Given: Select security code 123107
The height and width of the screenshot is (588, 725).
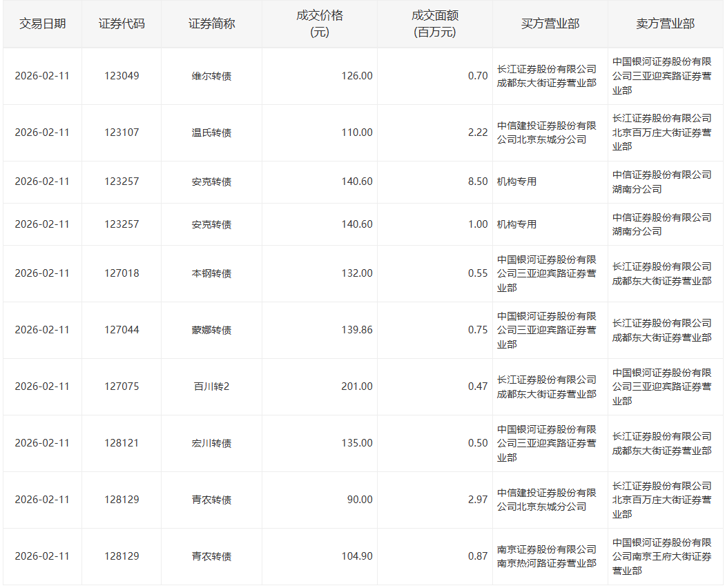Looking at the screenshot, I should click(x=122, y=133).
